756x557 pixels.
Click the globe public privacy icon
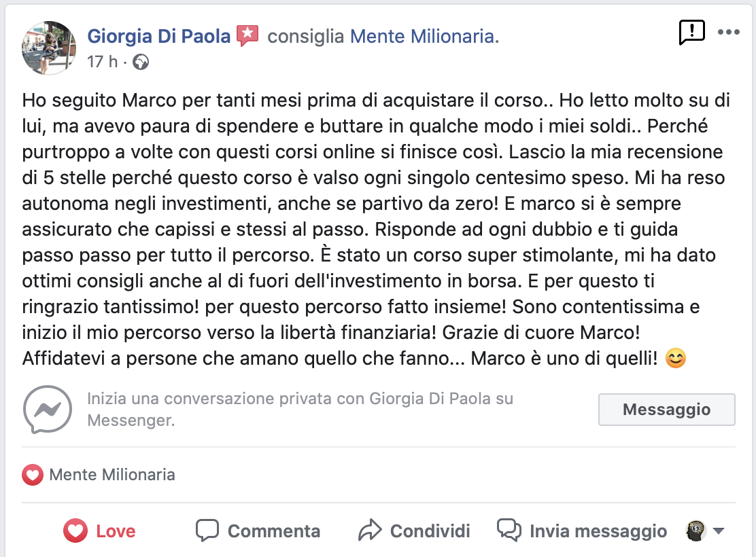tap(141, 62)
